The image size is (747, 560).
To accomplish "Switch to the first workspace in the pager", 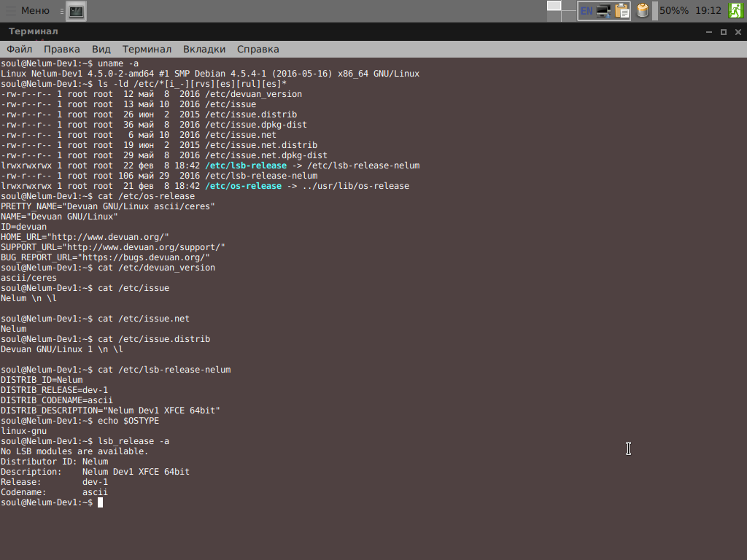I will [554, 6].
